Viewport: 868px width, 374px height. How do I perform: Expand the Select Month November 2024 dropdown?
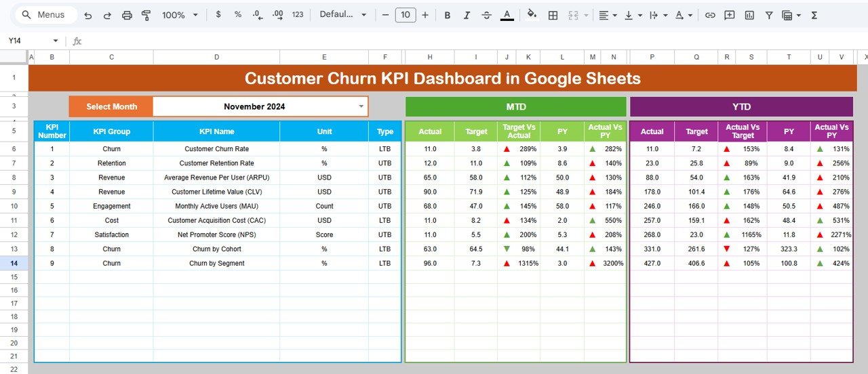click(361, 106)
